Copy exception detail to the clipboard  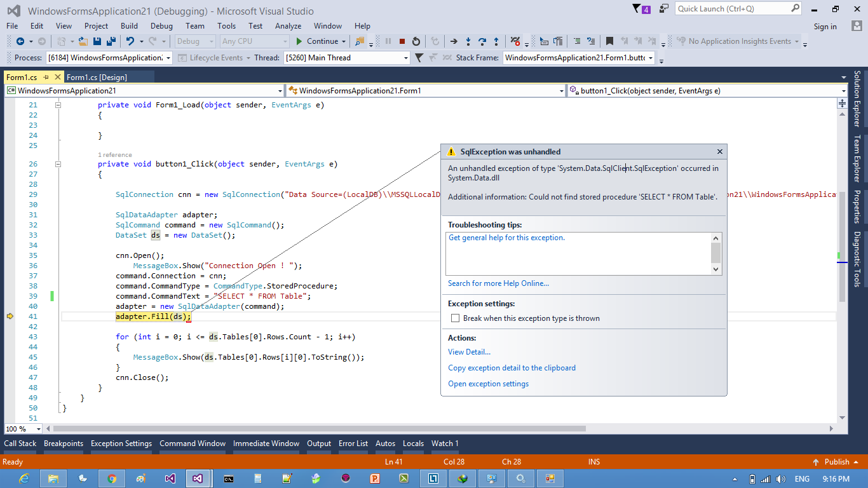[512, 368]
